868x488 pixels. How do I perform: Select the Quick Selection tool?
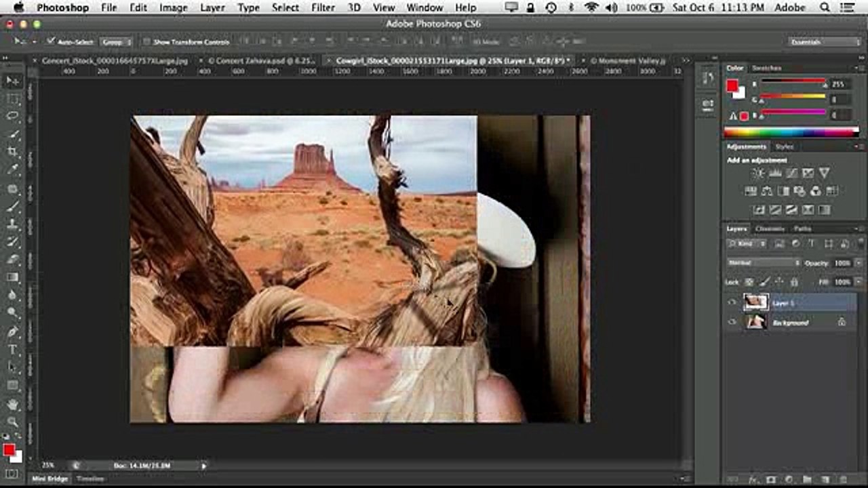[13, 134]
